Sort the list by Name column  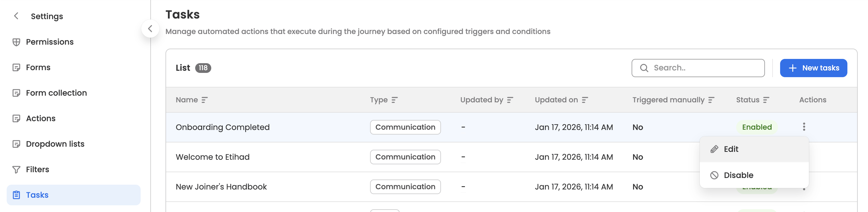(x=205, y=100)
